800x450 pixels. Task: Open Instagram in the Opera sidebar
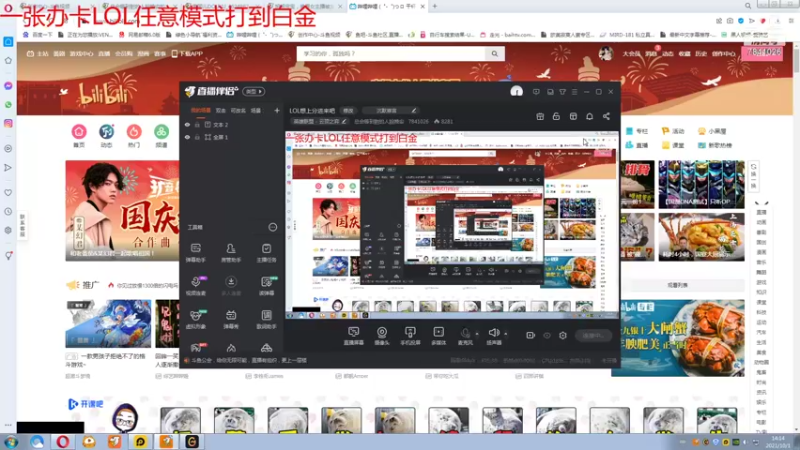point(8,123)
